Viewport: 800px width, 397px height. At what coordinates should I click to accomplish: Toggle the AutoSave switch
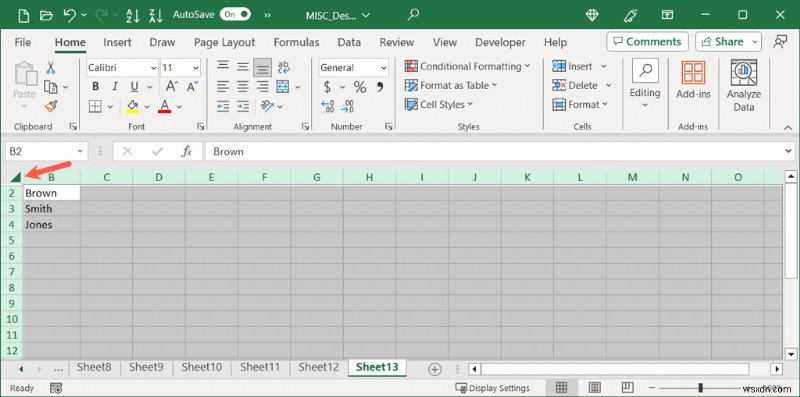235,14
